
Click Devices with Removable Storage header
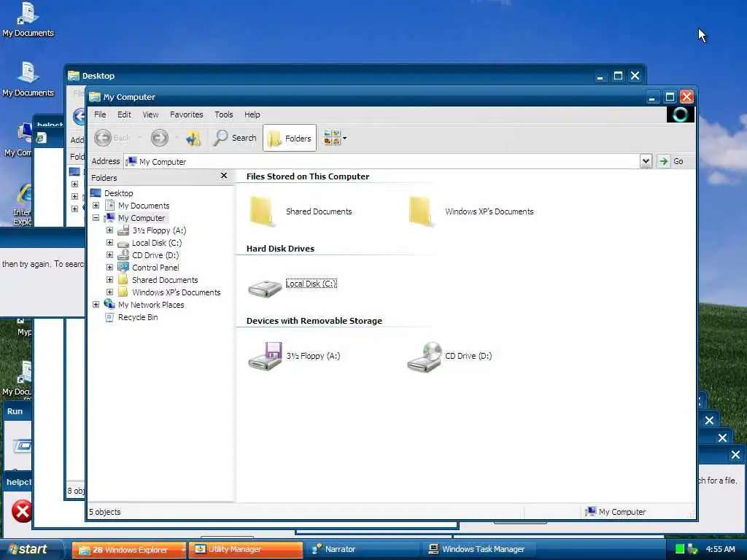[314, 321]
